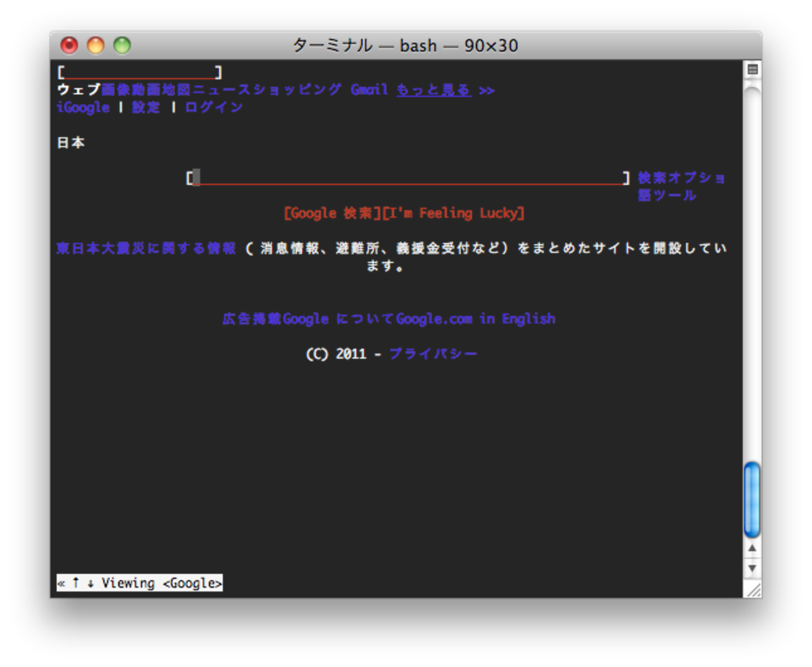Click the ウェブ text on the first line
The width and height of the screenshot is (812, 667).
tap(79, 90)
